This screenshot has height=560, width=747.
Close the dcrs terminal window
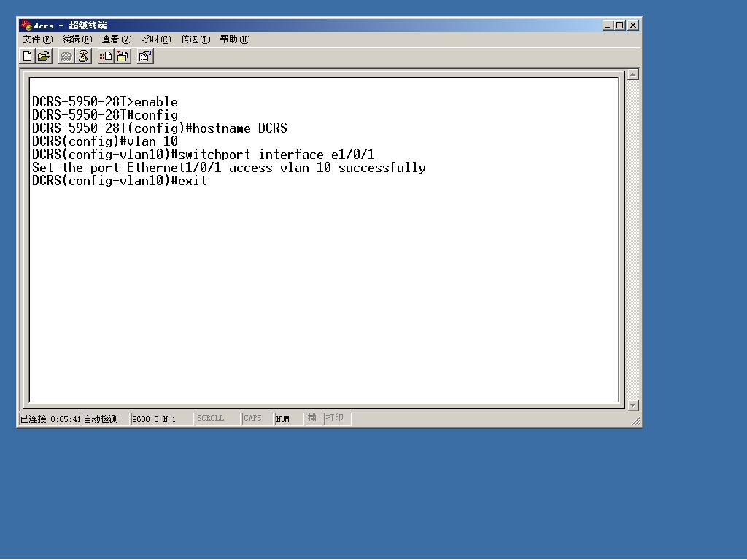click(633, 26)
